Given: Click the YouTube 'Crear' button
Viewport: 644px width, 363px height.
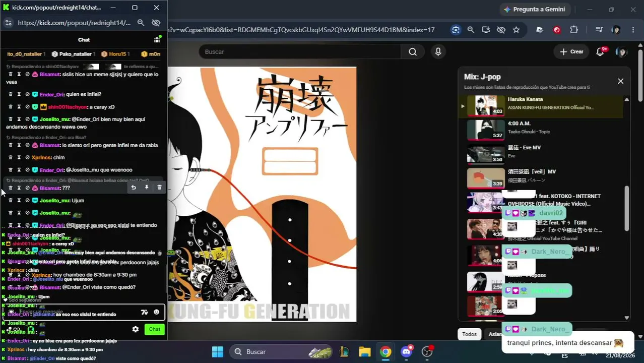Looking at the screenshot, I should tap(571, 51).
